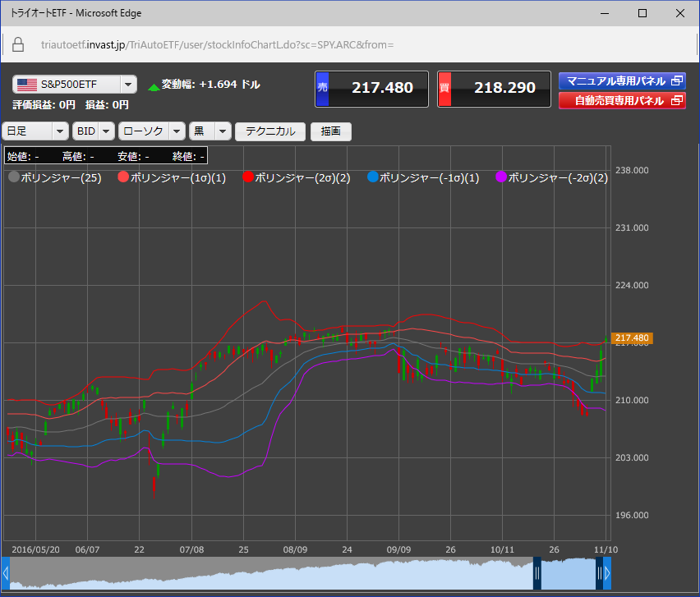Viewport: 700px width, 597px height.
Task: Click the blue 売 sell price box
Action: pos(372,88)
